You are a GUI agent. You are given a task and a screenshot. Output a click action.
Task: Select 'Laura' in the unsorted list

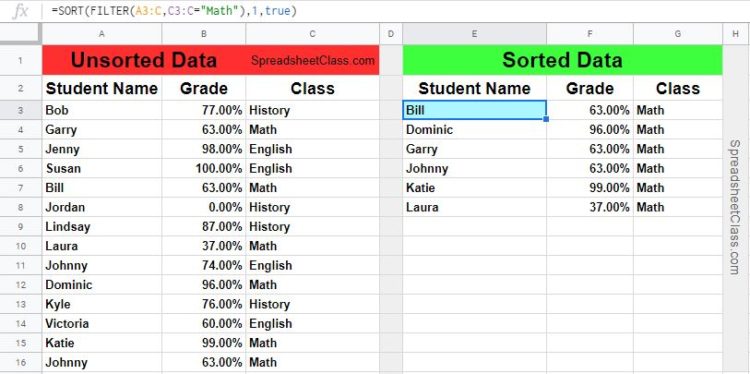102,246
